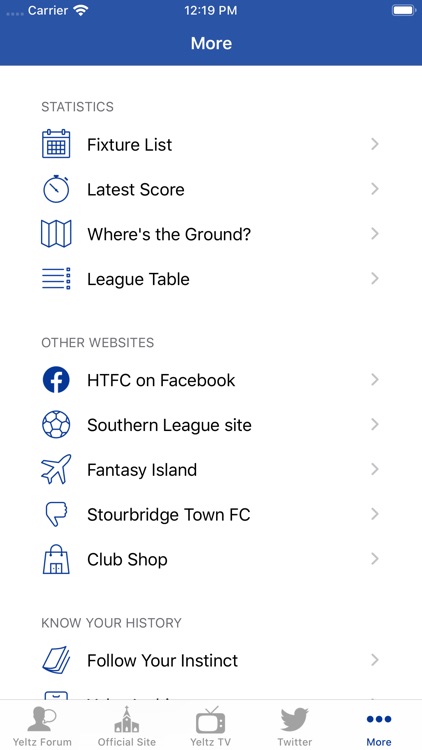Open HTFC on Facebook link
The image size is (422, 750).
[x=211, y=380]
